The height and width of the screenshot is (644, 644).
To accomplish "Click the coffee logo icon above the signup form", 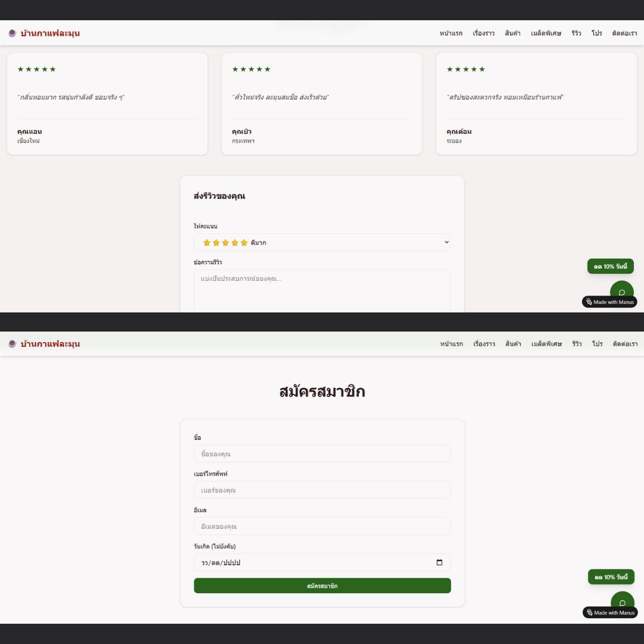I will [x=12, y=344].
